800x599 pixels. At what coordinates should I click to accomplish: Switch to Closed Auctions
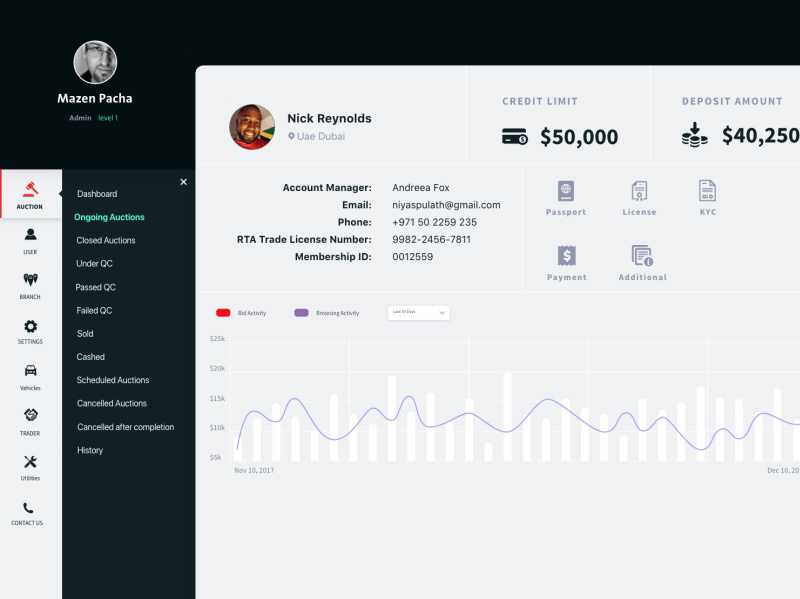106,240
